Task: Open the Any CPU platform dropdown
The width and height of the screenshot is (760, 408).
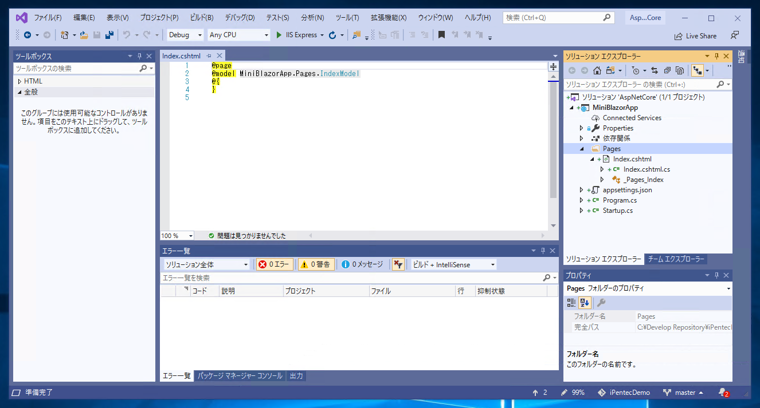Action: point(238,35)
